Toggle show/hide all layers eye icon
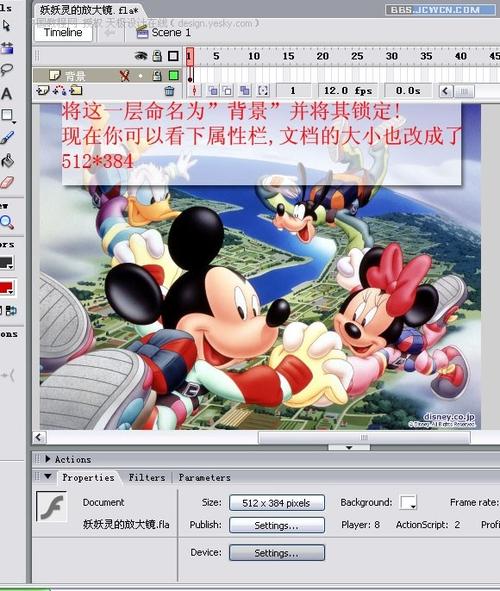This screenshot has height=591, width=500. click(141, 56)
